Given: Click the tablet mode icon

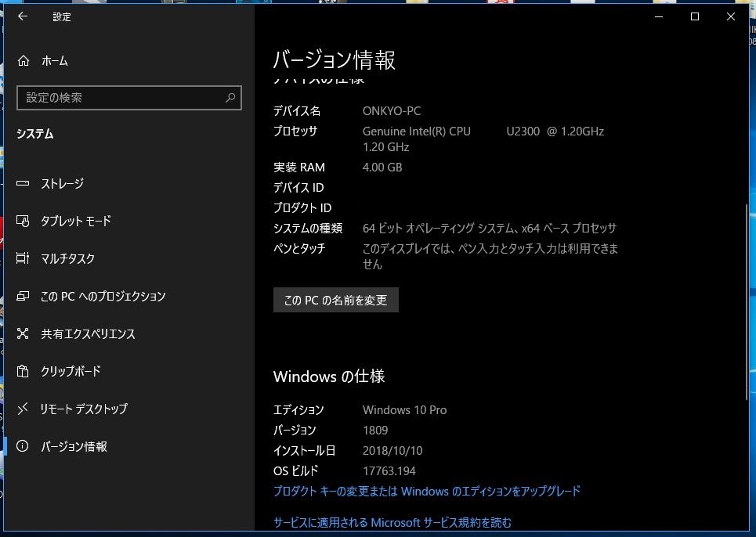Looking at the screenshot, I should pos(23,221).
